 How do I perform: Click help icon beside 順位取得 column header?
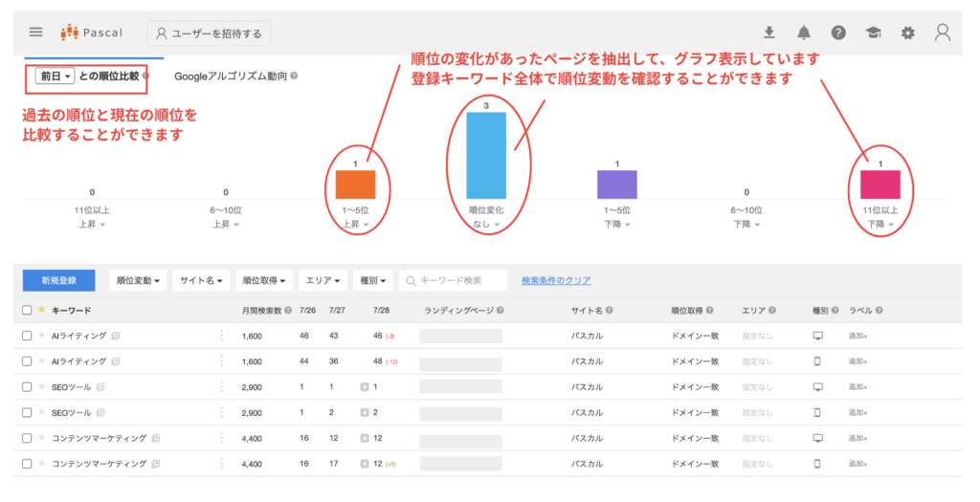(709, 311)
